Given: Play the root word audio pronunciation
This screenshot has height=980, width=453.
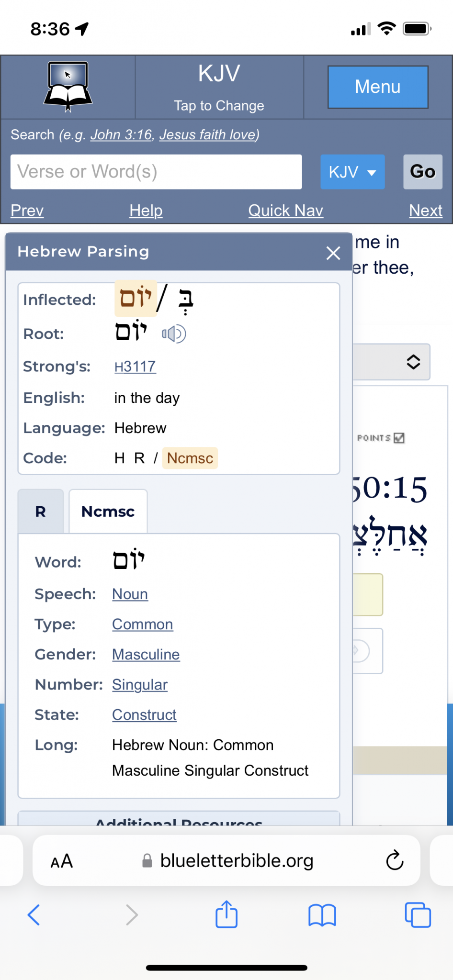Looking at the screenshot, I should click(173, 334).
